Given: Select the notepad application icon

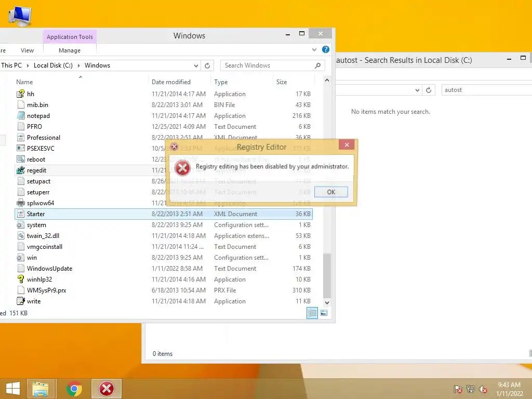Looking at the screenshot, I should [21, 116].
